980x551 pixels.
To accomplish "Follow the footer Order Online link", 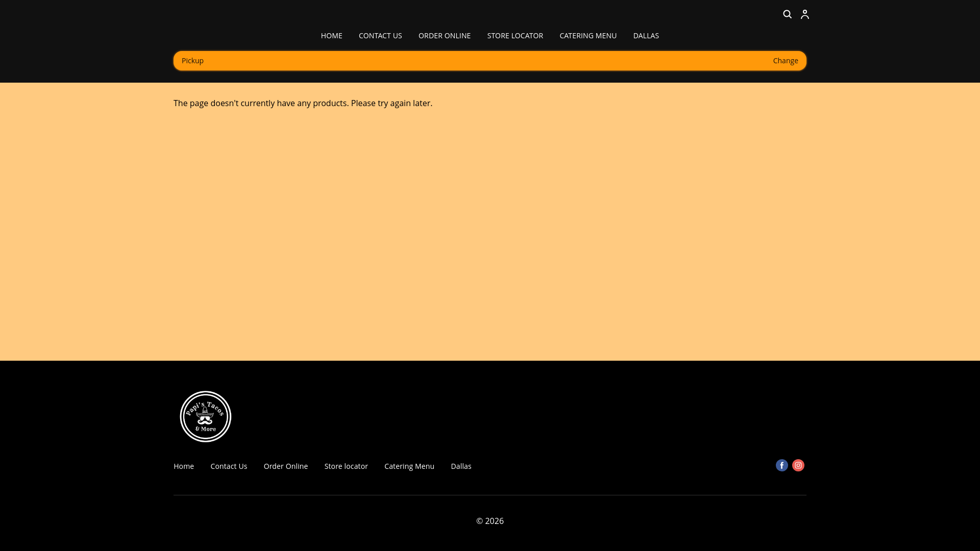I will point(286,466).
